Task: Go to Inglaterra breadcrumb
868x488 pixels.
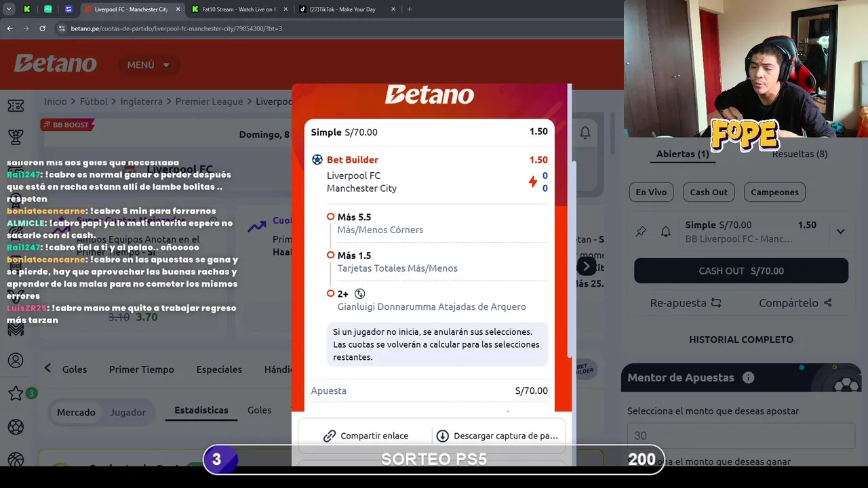Action: click(x=141, y=101)
